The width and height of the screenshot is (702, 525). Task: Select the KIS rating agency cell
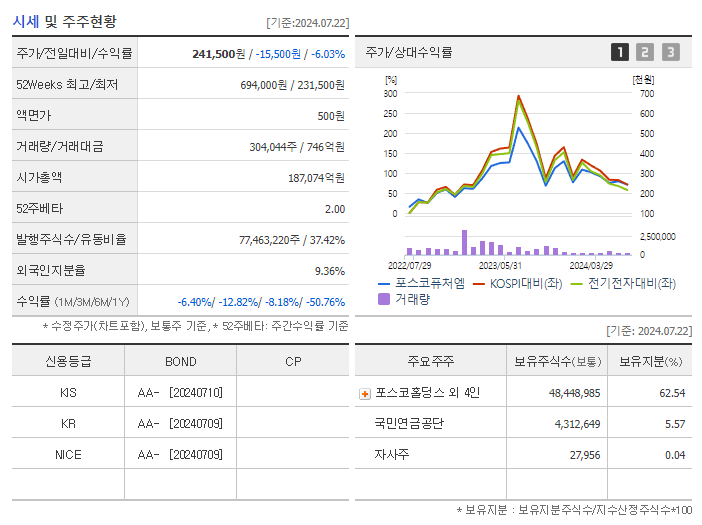pos(68,393)
